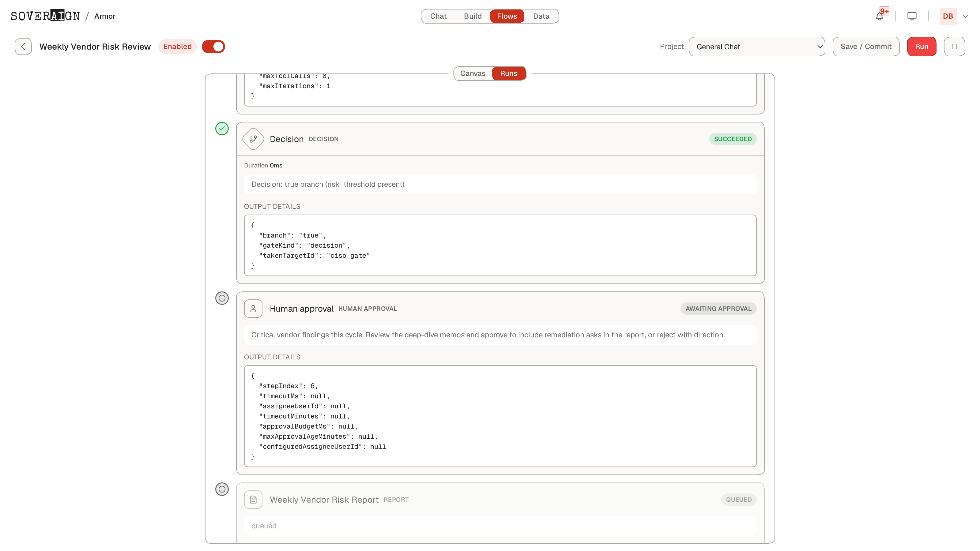This screenshot has width=980, height=551.
Task: Click Save / Commit button
Action: [x=866, y=47]
